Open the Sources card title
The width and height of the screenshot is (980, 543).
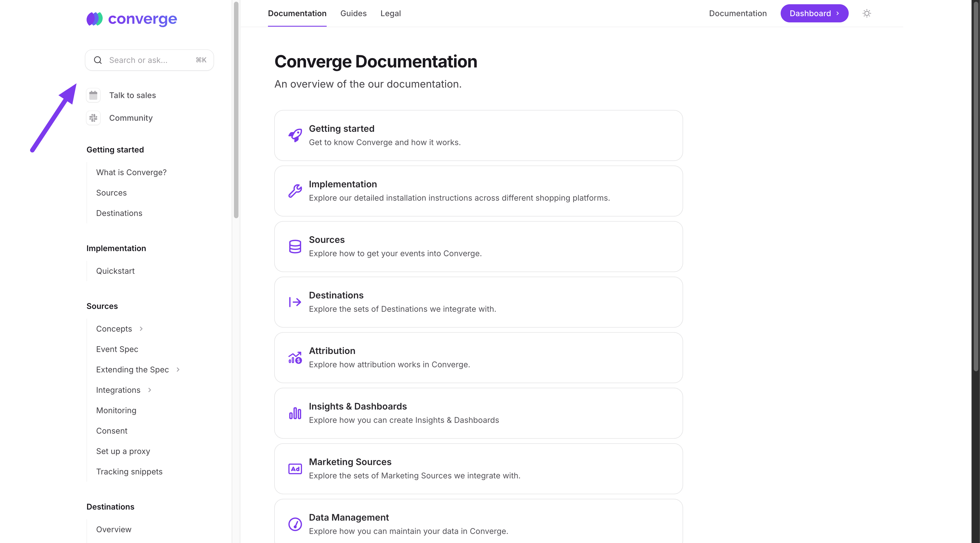[x=327, y=239]
